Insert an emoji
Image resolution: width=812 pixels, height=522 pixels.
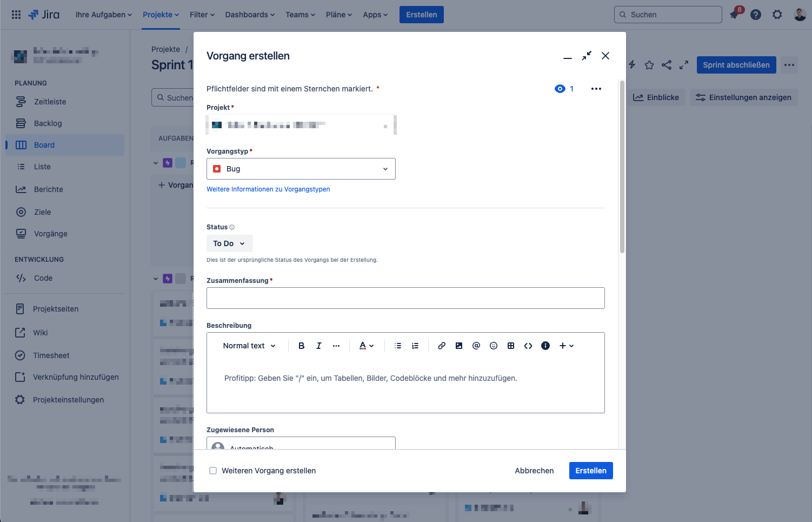point(494,346)
